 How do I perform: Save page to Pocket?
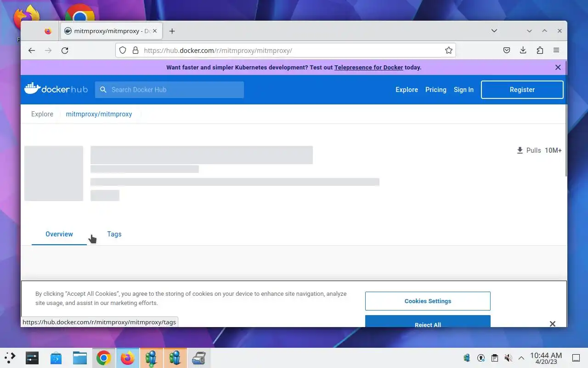(x=507, y=51)
